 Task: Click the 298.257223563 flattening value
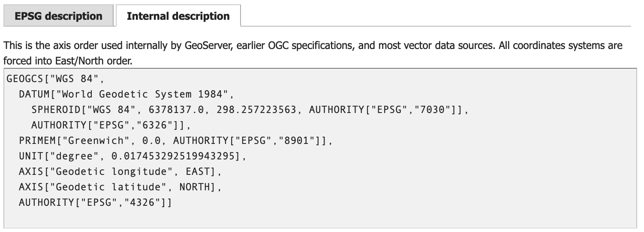tap(256, 110)
